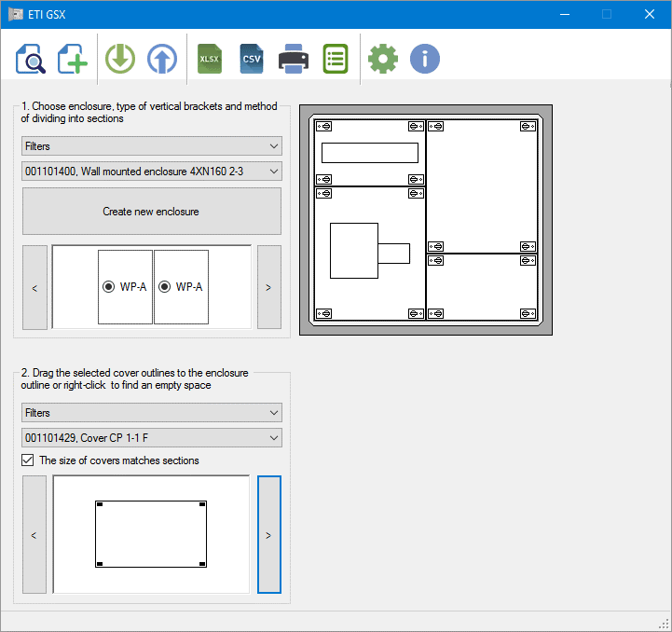
Task: Export to CSV file icon
Action: [x=252, y=59]
